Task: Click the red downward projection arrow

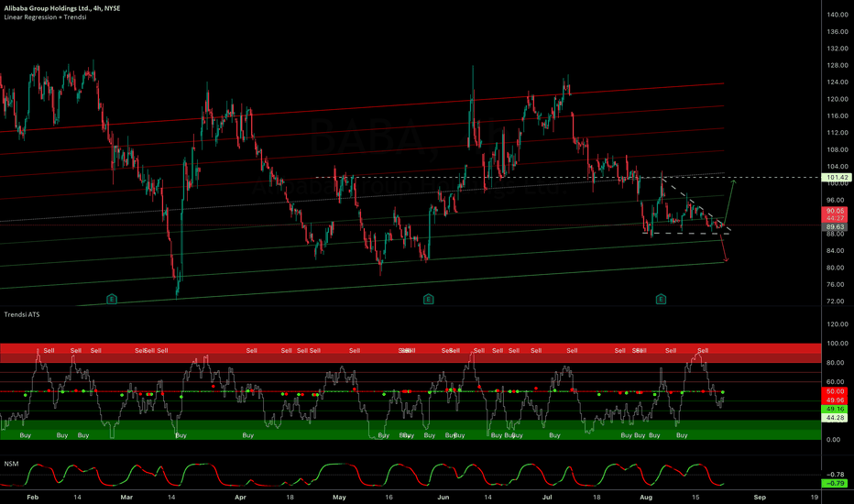Action: 724,248
